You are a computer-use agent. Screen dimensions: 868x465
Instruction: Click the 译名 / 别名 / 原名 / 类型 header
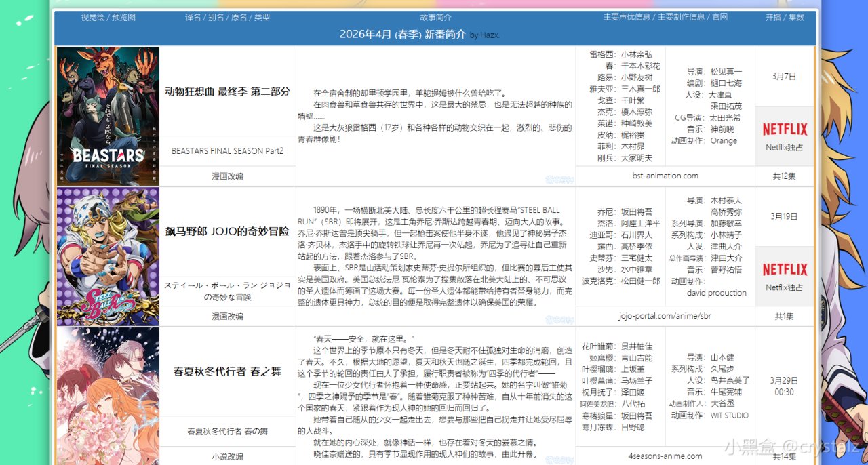coord(227,17)
